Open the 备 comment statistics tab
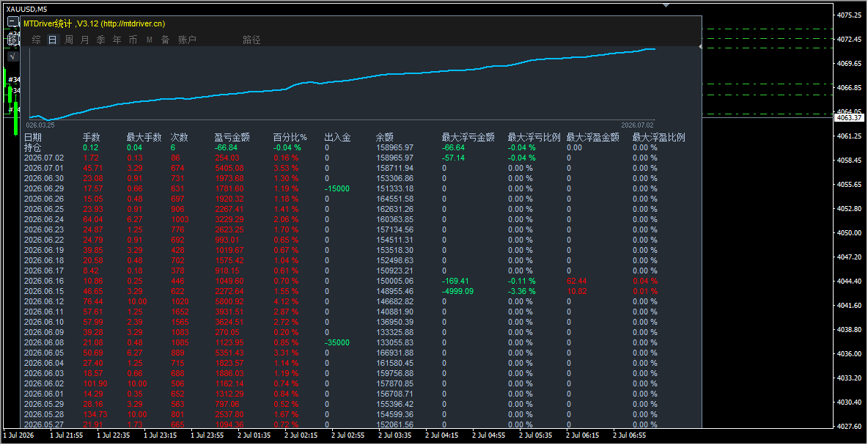The width and height of the screenshot is (868, 445). click(165, 40)
